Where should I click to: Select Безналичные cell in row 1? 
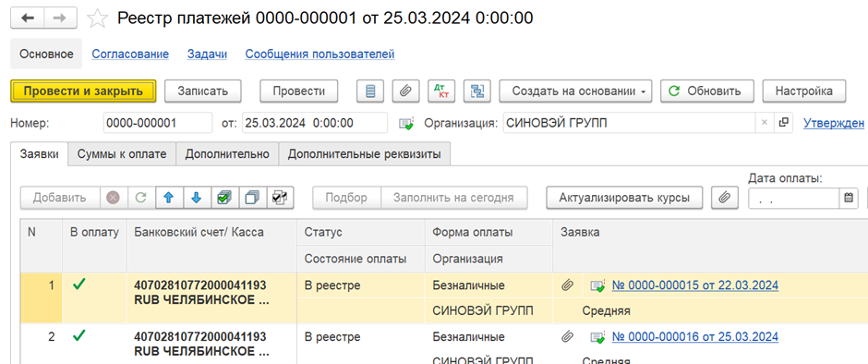click(488, 285)
